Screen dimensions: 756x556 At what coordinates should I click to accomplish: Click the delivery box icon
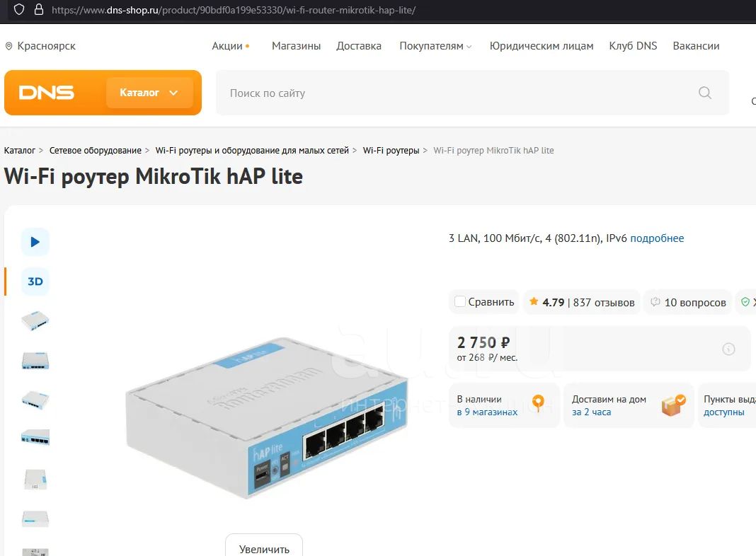(674, 405)
